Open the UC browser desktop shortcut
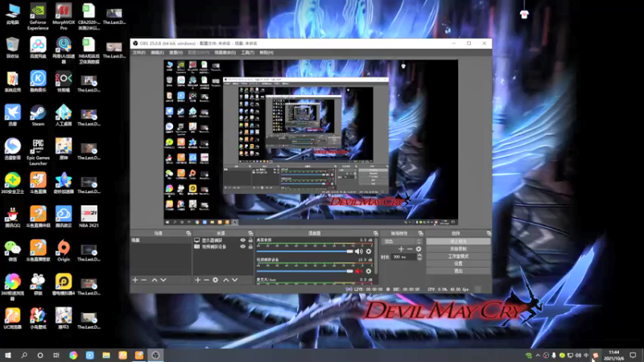This screenshot has height=362, width=644. click(x=12, y=319)
